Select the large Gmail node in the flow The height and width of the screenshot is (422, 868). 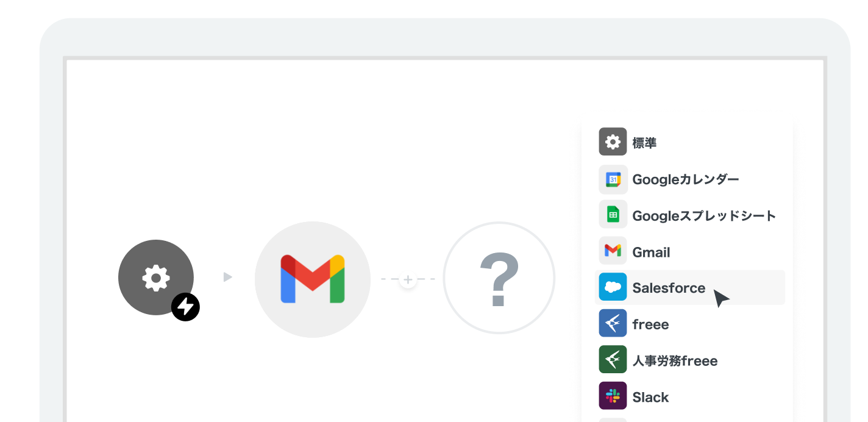(x=312, y=279)
